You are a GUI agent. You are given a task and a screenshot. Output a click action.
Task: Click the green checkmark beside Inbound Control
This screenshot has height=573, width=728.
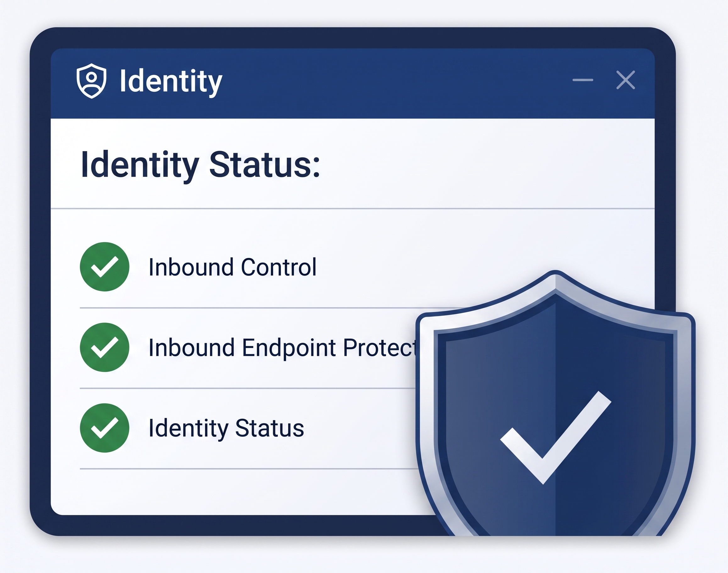(x=104, y=267)
